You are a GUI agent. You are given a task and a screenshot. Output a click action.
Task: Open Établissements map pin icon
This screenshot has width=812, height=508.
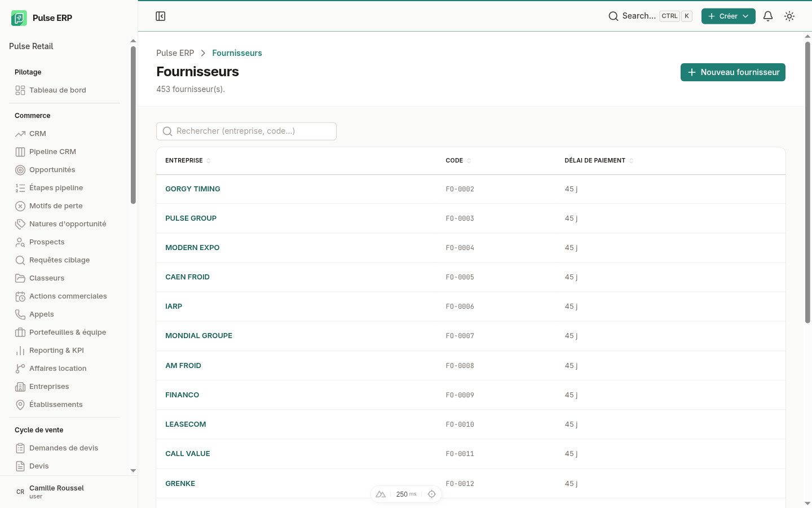pos(20,405)
